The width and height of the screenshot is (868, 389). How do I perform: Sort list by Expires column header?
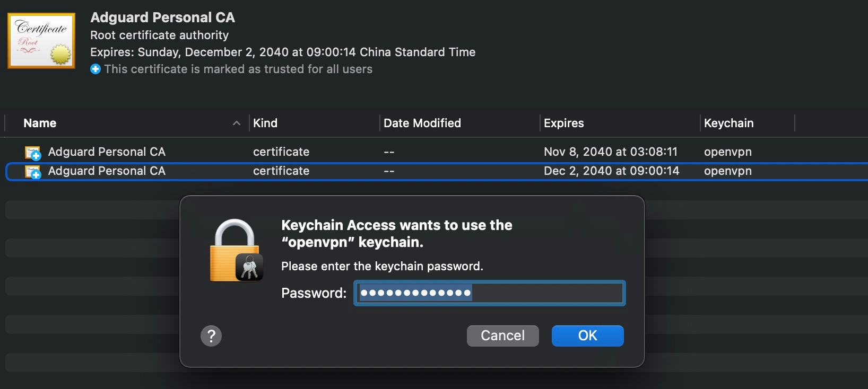[564, 123]
